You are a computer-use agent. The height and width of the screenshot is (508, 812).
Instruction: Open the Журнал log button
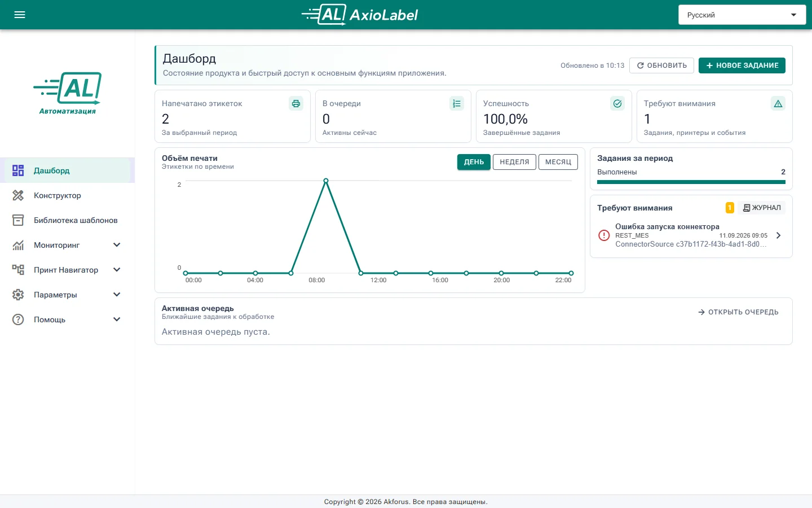762,208
